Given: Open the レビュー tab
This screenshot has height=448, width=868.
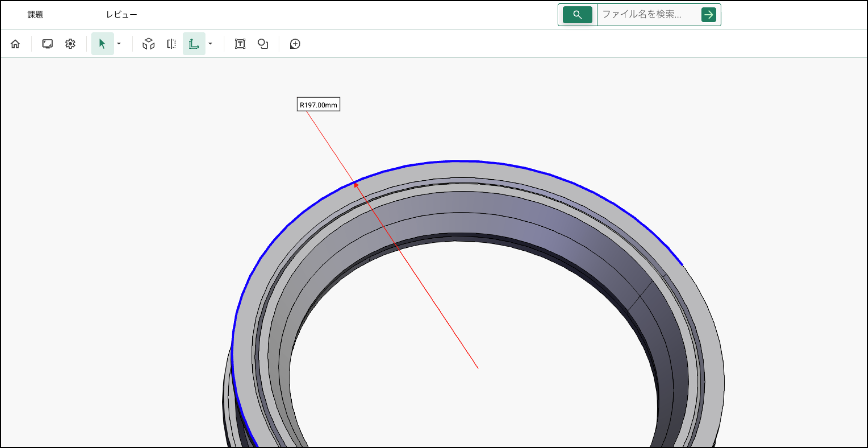Looking at the screenshot, I should [x=121, y=15].
